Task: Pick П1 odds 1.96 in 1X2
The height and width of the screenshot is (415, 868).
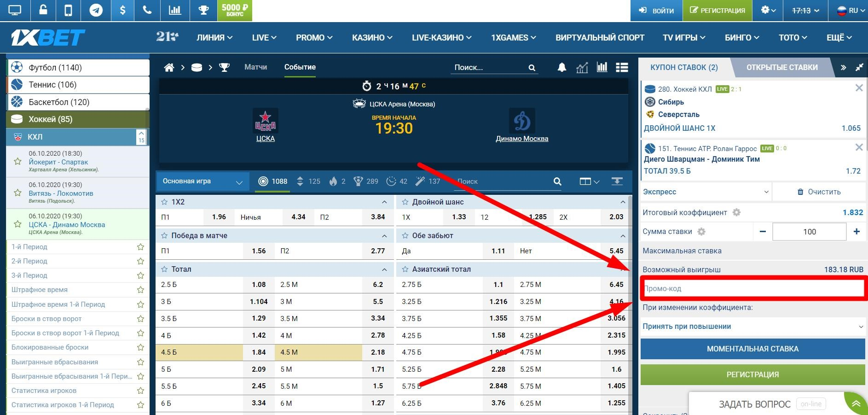Action: (x=219, y=217)
